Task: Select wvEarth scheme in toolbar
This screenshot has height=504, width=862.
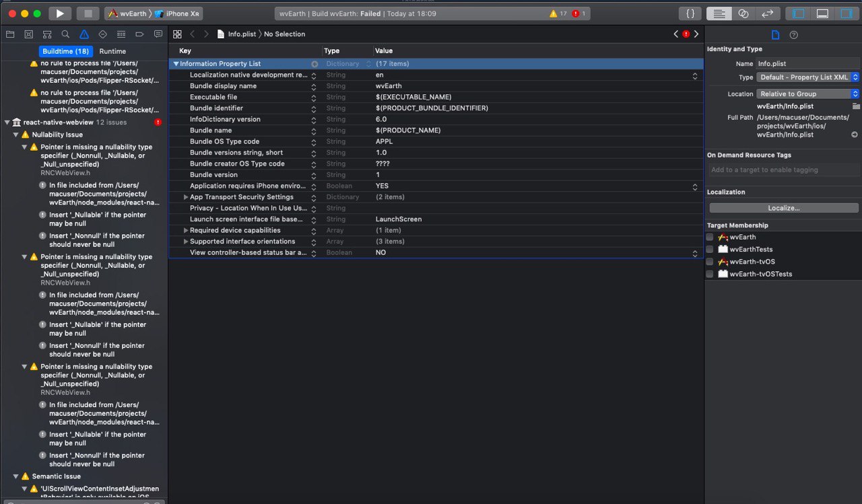Action: point(127,13)
